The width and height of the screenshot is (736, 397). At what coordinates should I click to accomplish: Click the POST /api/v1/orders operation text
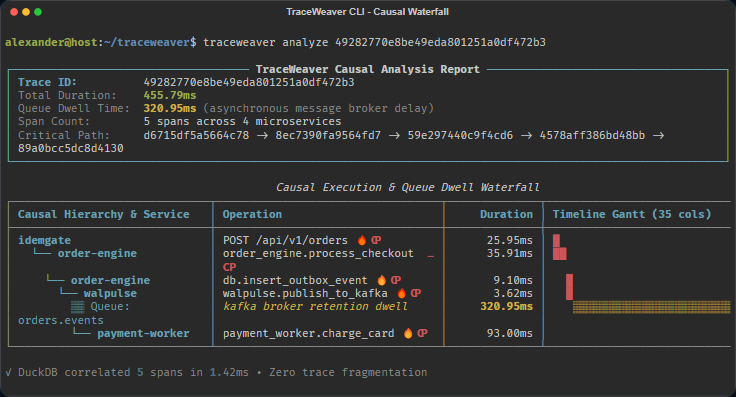click(285, 240)
